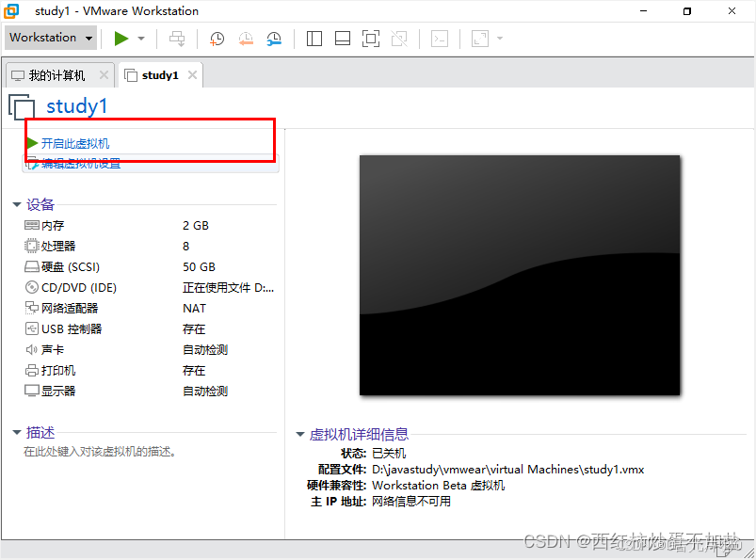Open the power options dropdown arrow beside play
The width and height of the screenshot is (756, 560).
(x=141, y=38)
